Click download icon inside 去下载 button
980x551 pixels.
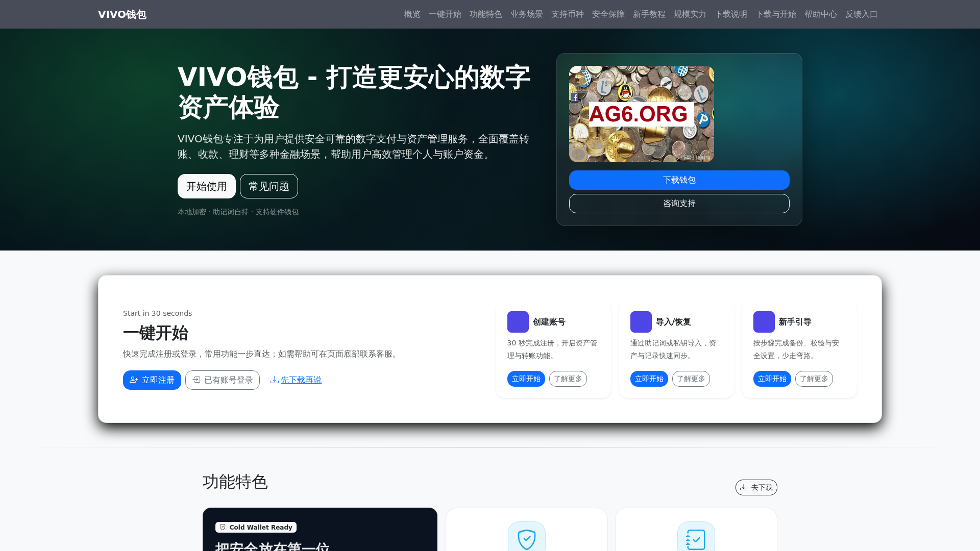pos(744,488)
